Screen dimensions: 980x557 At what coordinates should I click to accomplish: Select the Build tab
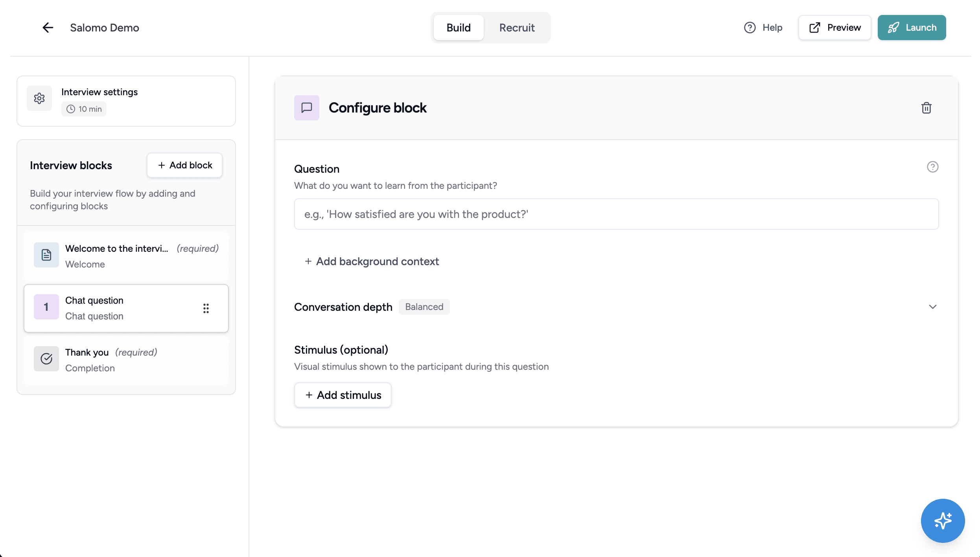pyautogui.click(x=458, y=28)
